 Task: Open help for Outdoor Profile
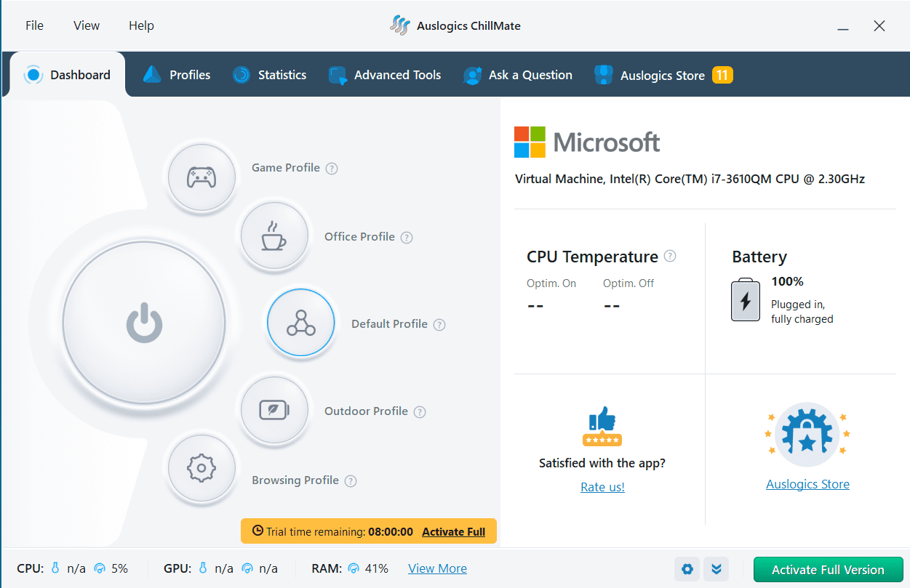[x=420, y=412]
